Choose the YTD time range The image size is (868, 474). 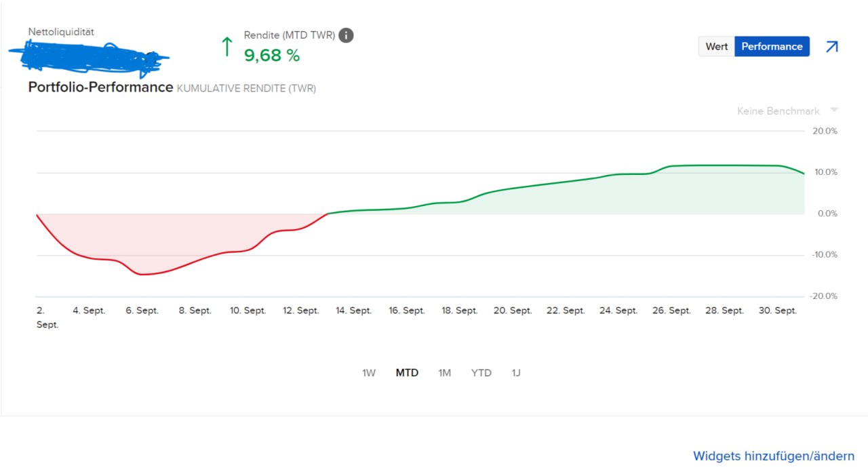[x=481, y=373]
